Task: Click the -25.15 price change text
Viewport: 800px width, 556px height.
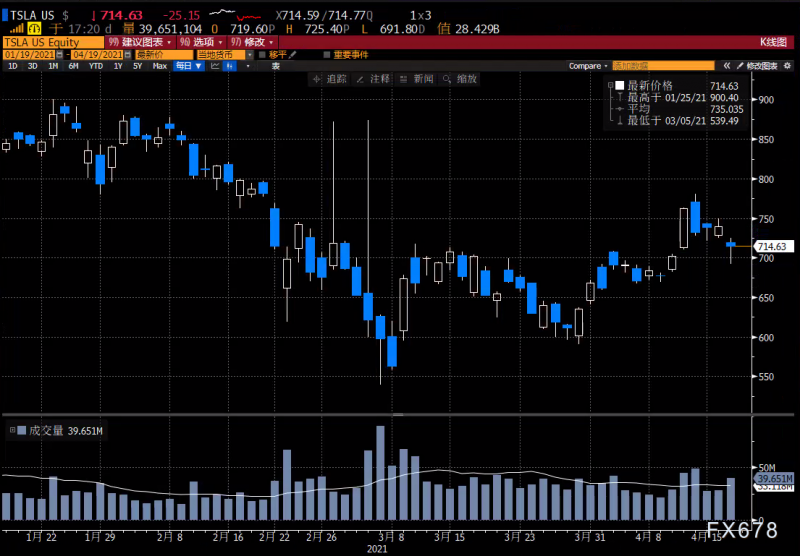Action: pyautogui.click(x=181, y=15)
